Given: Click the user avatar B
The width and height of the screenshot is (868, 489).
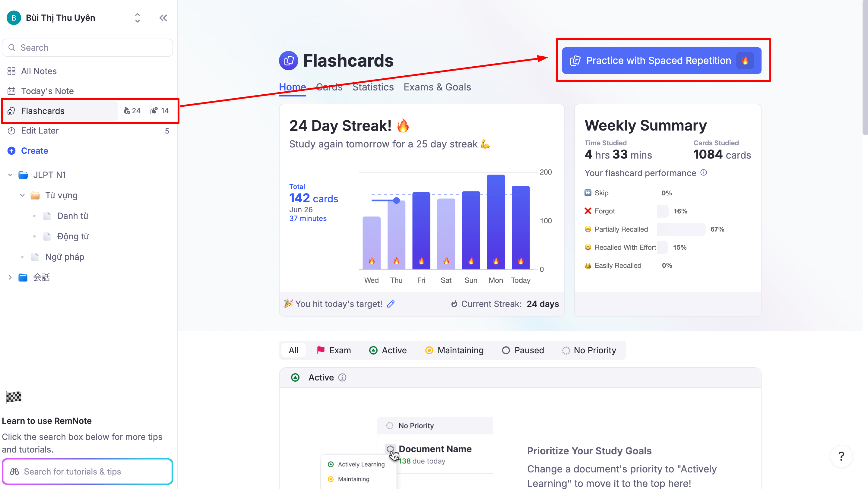Looking at the screenshot, I should pyautogui.click(x=14, y=18).
